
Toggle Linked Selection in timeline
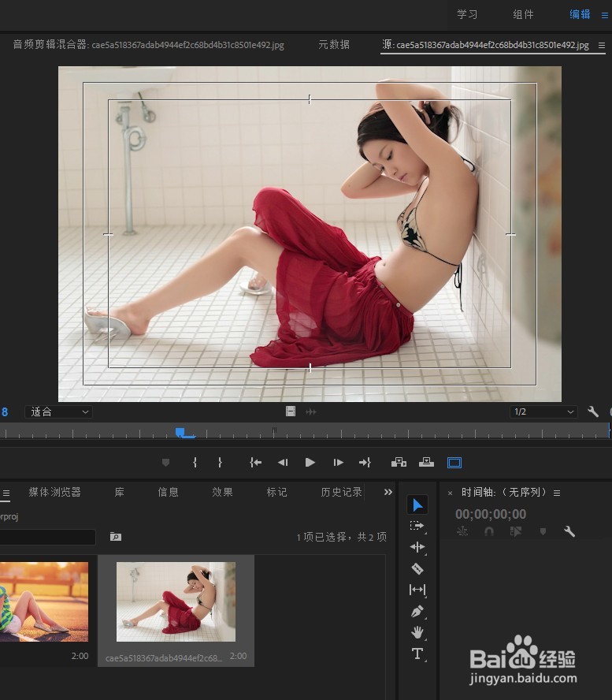pos(516,531)
